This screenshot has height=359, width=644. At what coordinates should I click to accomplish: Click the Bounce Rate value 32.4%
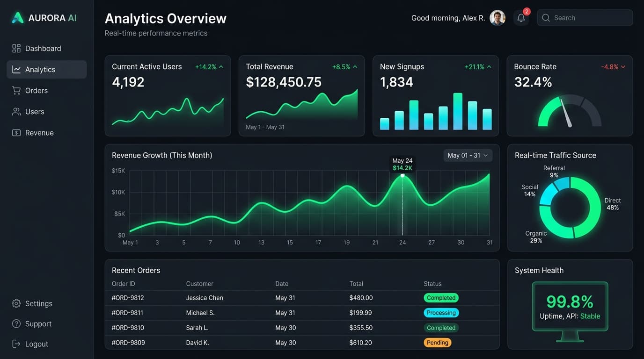pos(533,82)
